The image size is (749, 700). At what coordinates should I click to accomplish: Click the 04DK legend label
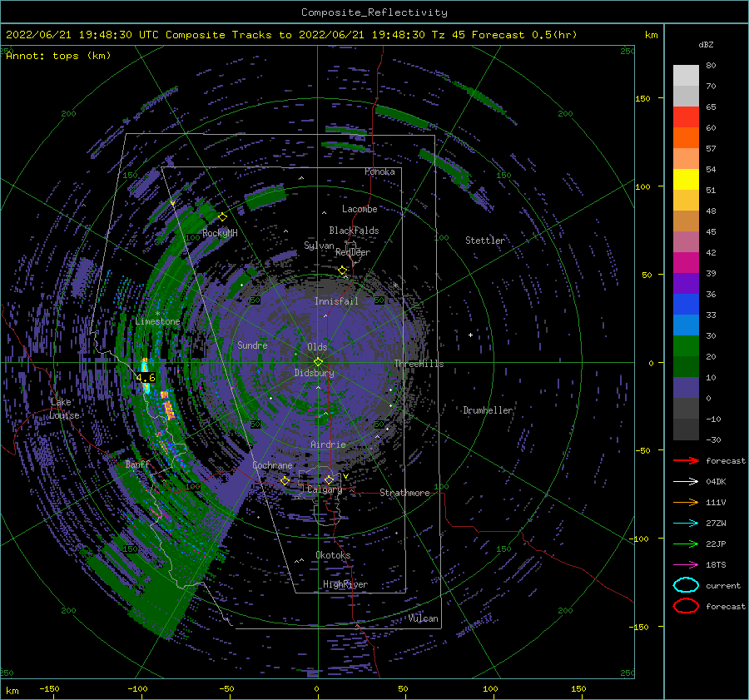(x=716, y=482)
